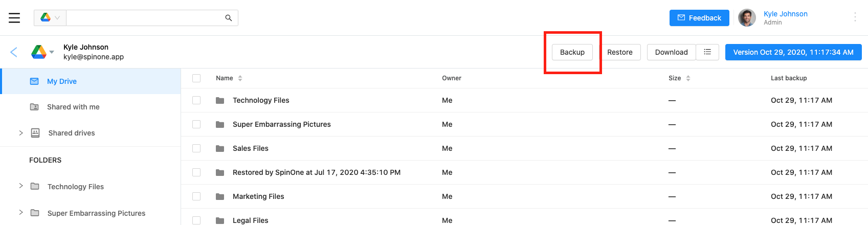Select the Marketing Files row checkbox
This screenshot has height=225, width=868.
196,196
